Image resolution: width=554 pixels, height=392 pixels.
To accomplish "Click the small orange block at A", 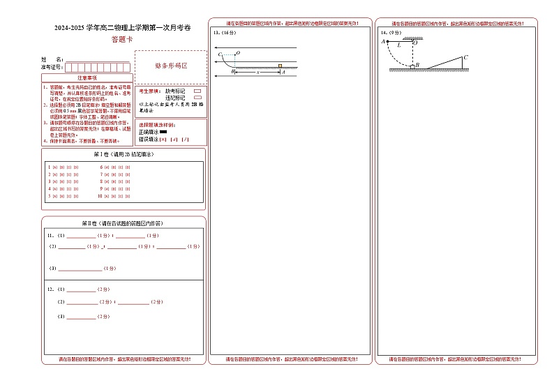I will point(280,66).
